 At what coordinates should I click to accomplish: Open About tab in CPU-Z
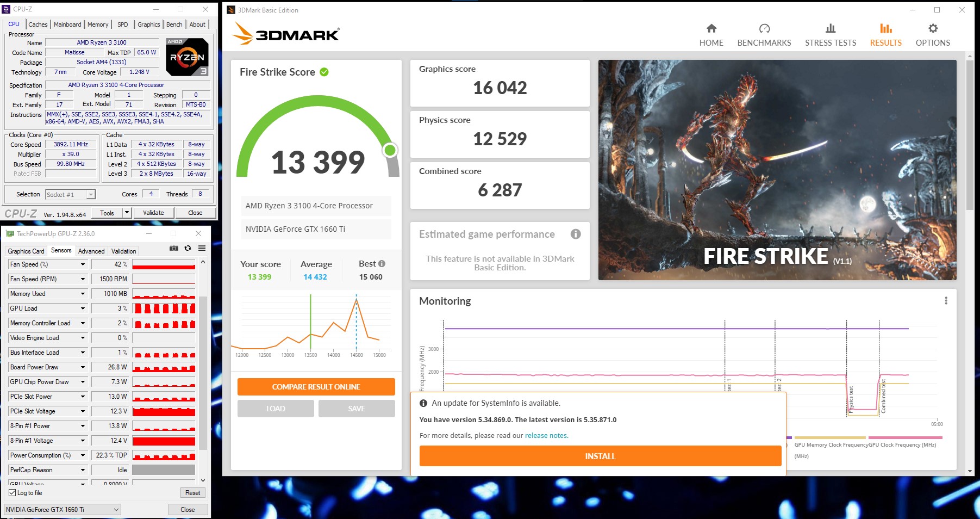pos(197,24)
